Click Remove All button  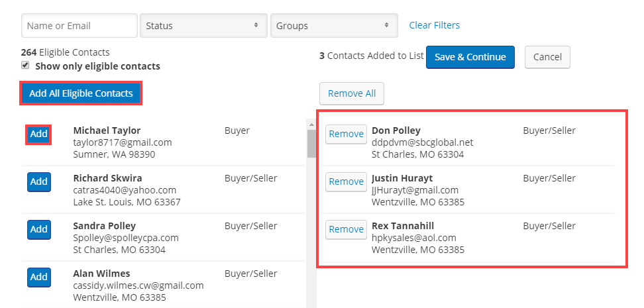(351, 93)
